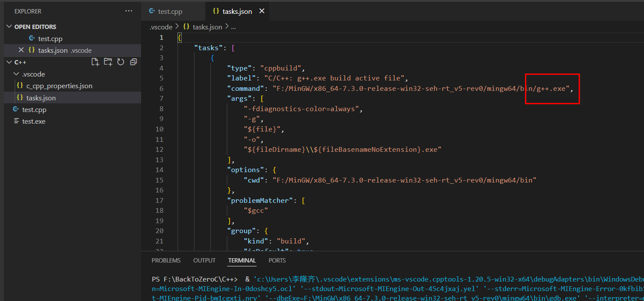Open test.cpp in C++ folder tree
Viewport: 644px width, 301px height.
[x=72, y=109]
